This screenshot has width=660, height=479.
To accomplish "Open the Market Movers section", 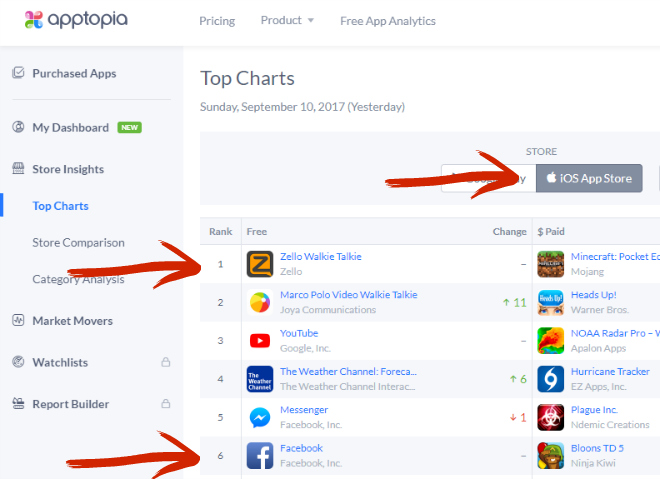I will point(72,321).
